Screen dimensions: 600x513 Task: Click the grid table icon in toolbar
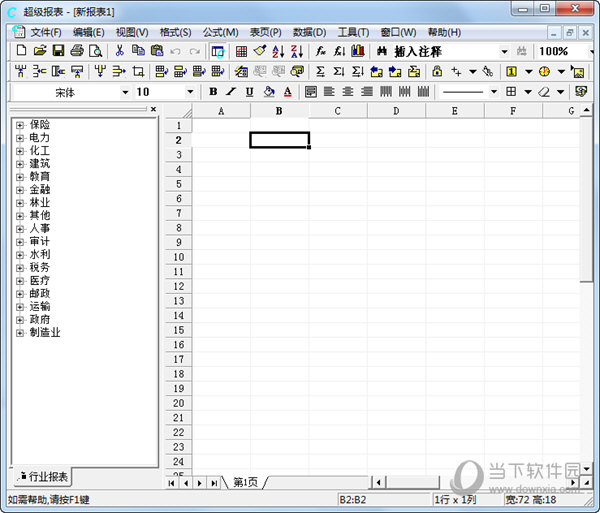coord(241,51)
